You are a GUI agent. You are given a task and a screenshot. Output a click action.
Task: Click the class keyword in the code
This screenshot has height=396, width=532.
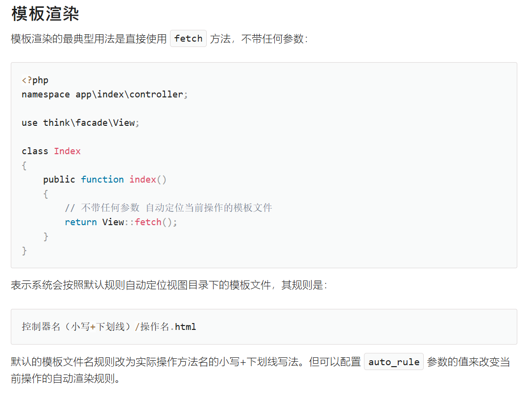35,151
